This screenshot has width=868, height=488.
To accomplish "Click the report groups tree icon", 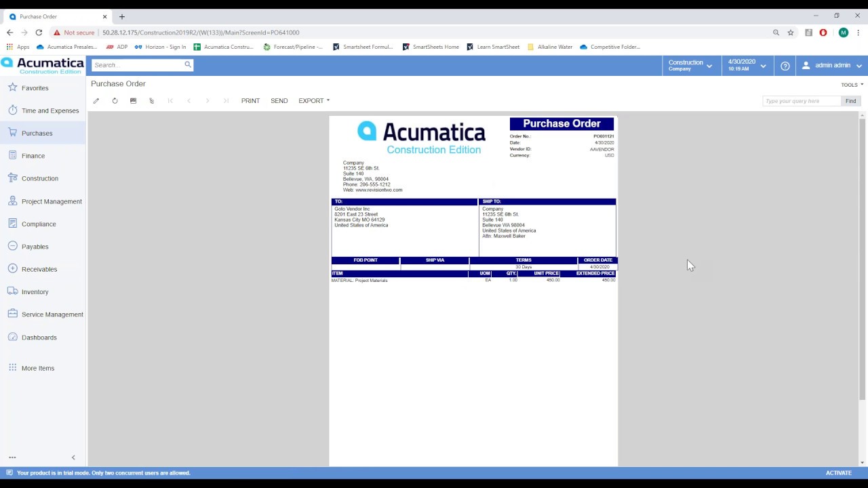I will (151, 101).
